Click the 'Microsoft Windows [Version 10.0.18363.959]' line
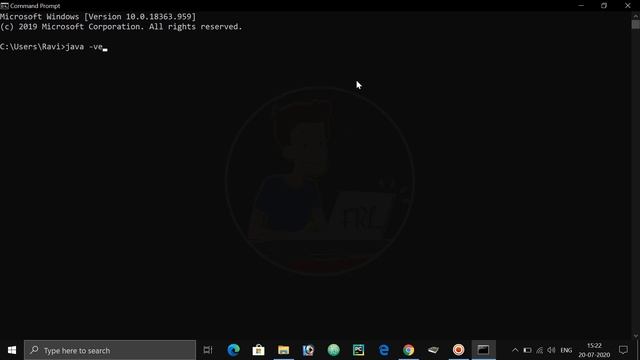Image resolution: width=640 pixels, height=360 pixels. [x=98, y=17]
